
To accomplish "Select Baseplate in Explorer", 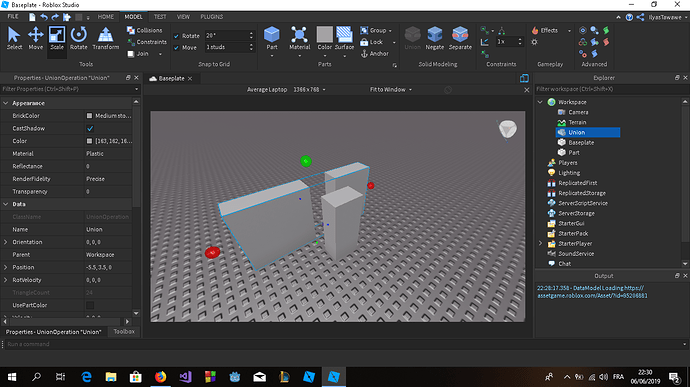I will pos(581,143).
